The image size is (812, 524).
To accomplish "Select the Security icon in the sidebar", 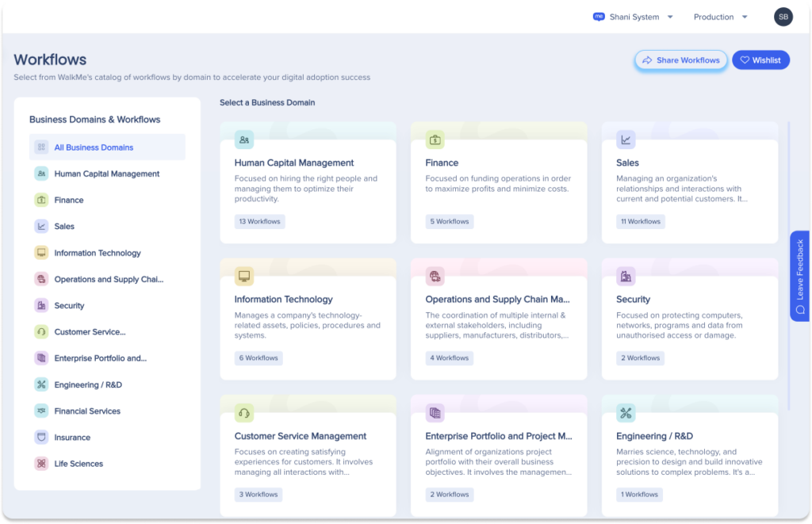I will pyautogui.click(x=42, y=305).
